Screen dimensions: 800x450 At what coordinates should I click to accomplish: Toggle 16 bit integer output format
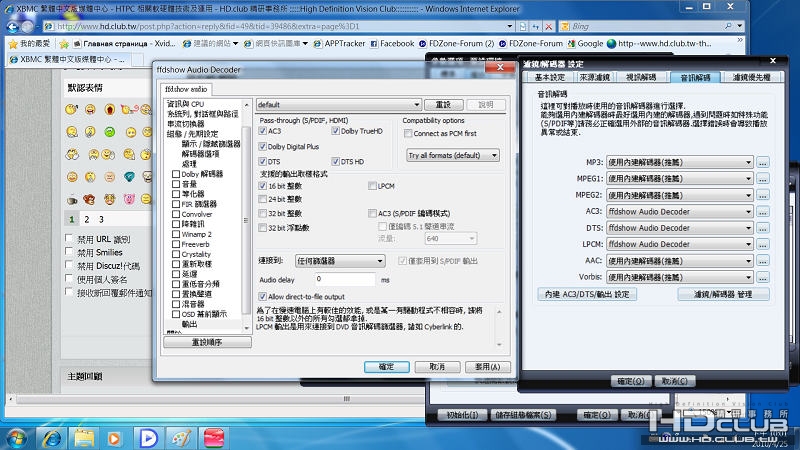click(262, 186)
